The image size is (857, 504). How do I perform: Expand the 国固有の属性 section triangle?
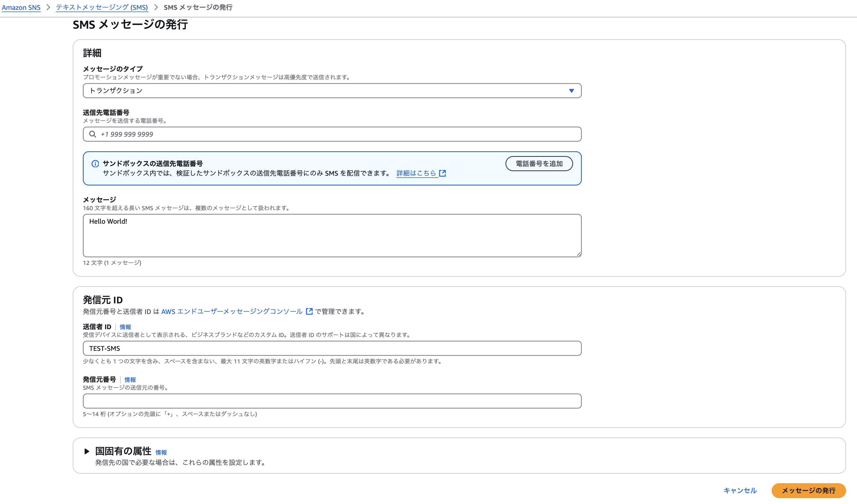coord(87,451)
